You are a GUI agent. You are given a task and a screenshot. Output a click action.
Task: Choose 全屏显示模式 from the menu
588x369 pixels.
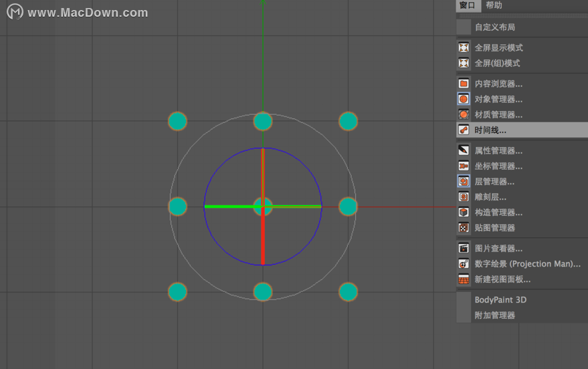499,47
